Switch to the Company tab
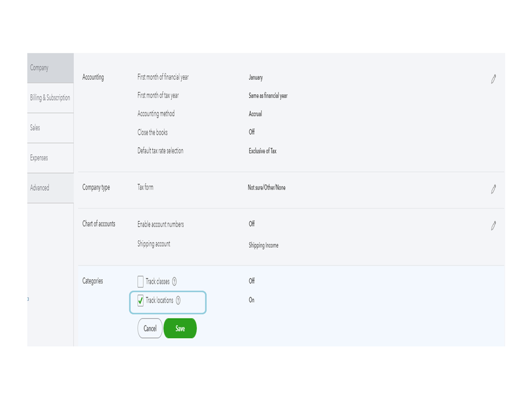This screenshot has height=399, width=532. pos(50,68)
